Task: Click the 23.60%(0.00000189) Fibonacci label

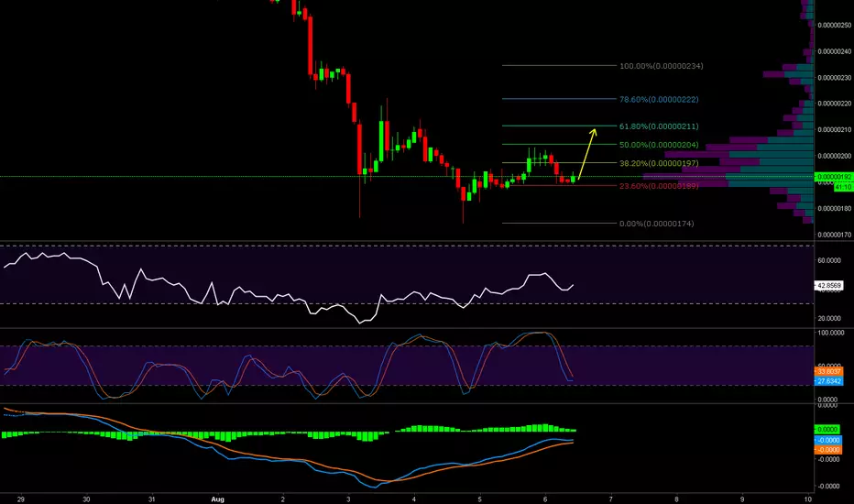Action: pyautogui.click(x=659, y=186)
